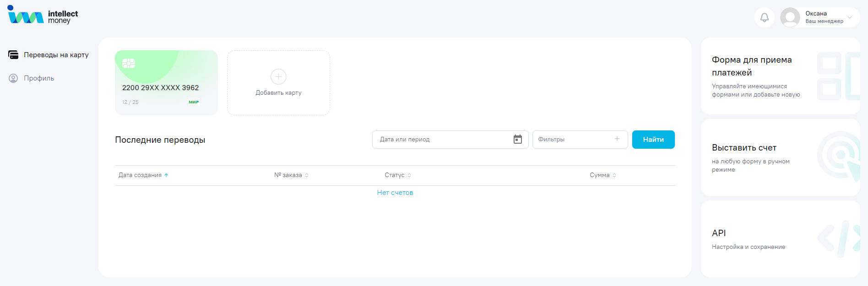The height and width of the screenshot is (286, 868).
Task: Open Форма для приема платежей card
Action: [x=780, y=76]
